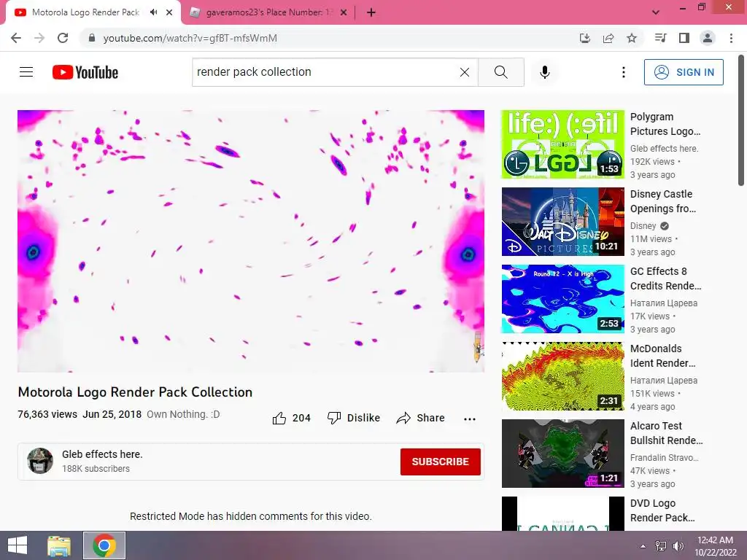Image resolution: width=747 pixels, height=560 pixels.
Task: Click the magnifier search button
Action: [x=500, y=72]
